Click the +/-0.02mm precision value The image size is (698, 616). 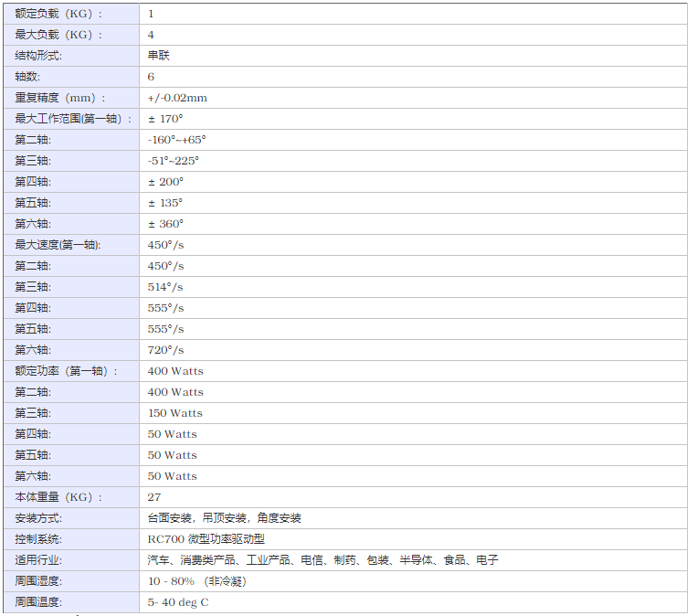(x=177, y=98)
